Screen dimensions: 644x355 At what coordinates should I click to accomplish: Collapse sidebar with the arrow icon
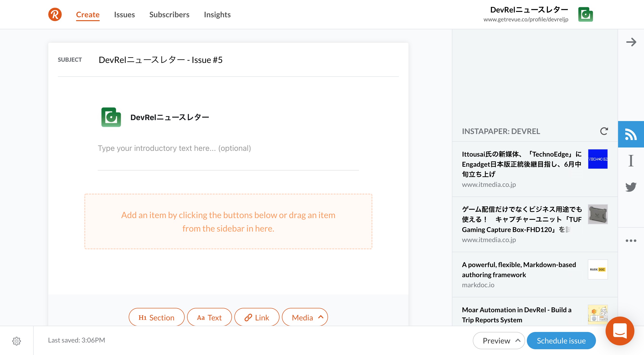pos(631,42)
